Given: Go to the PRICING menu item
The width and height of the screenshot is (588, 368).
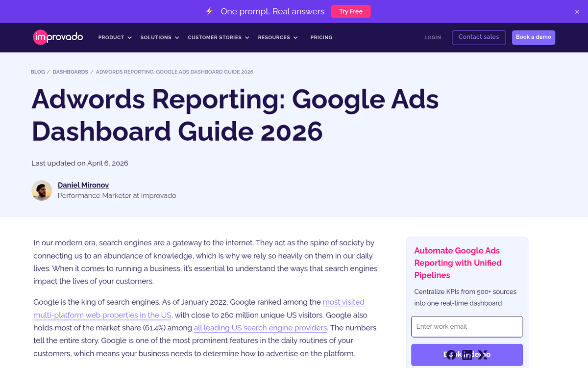Looking at the screenshot, I should 321,37.
